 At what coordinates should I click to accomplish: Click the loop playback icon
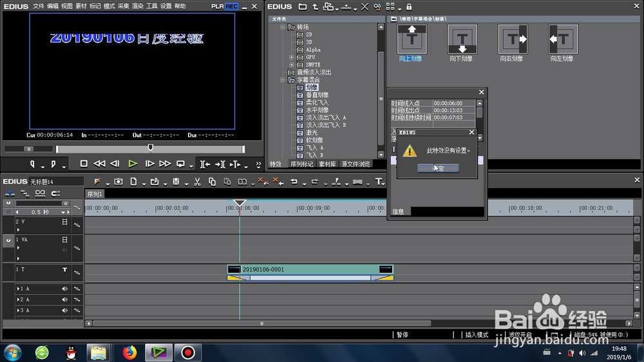pyautogui.click(x=180, y=164)
